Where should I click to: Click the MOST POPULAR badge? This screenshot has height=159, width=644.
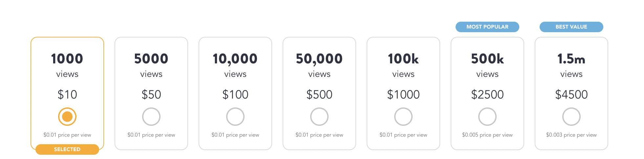click(487, 27)
